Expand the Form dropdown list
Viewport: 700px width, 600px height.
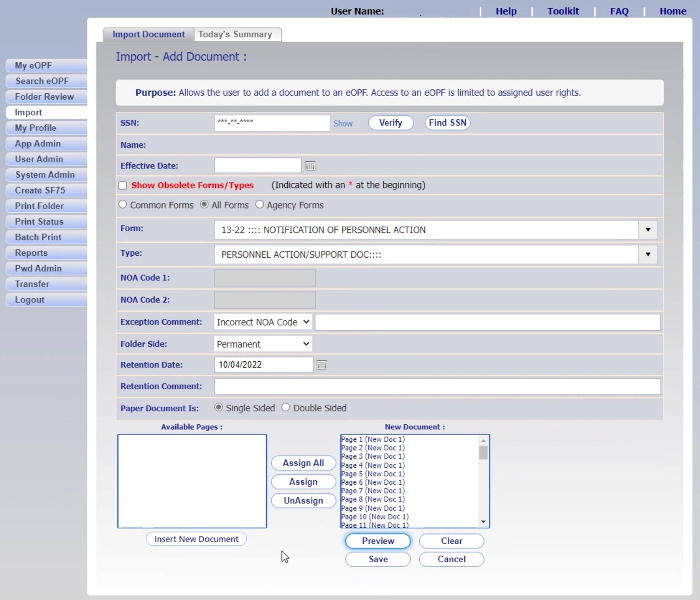(x=648, y=230)
